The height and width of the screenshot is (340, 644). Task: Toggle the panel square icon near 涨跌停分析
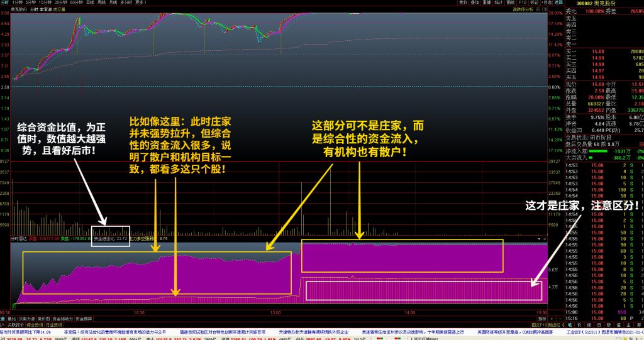coord(543,9)
